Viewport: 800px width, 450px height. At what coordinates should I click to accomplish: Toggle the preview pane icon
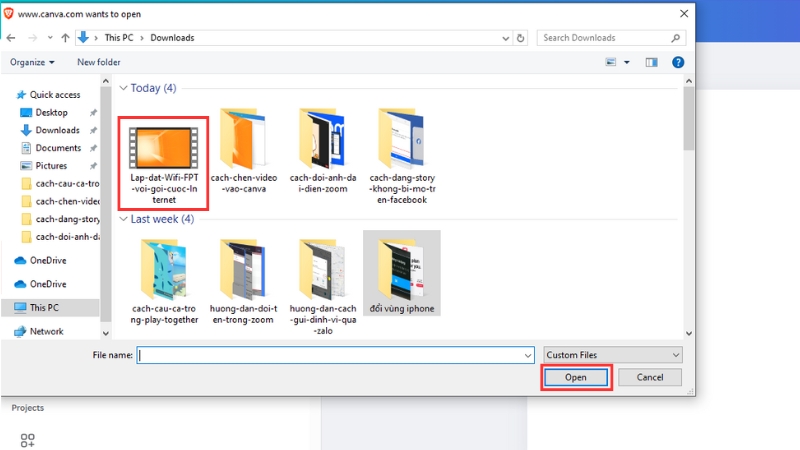652,62
